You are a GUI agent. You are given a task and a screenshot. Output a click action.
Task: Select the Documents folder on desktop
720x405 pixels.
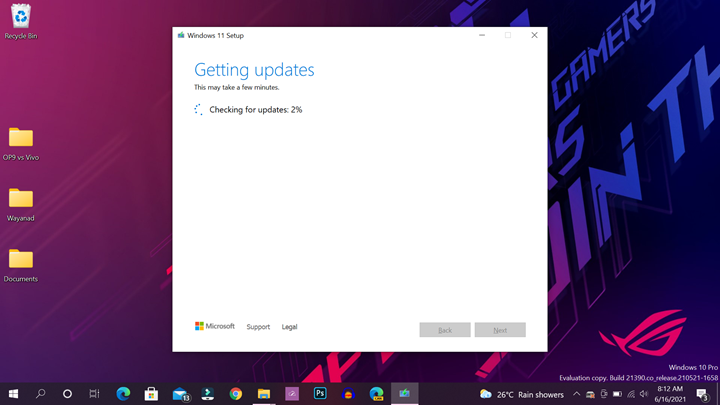[21, 265]
